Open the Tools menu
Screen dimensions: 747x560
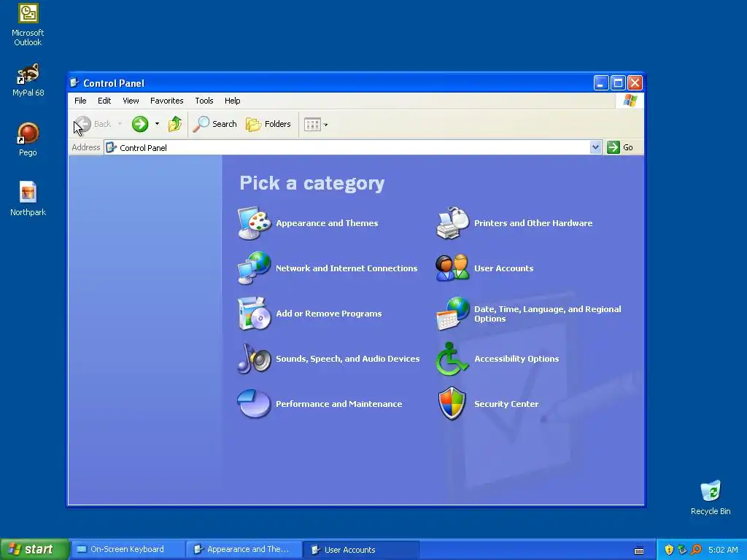[x=204, y=101]
